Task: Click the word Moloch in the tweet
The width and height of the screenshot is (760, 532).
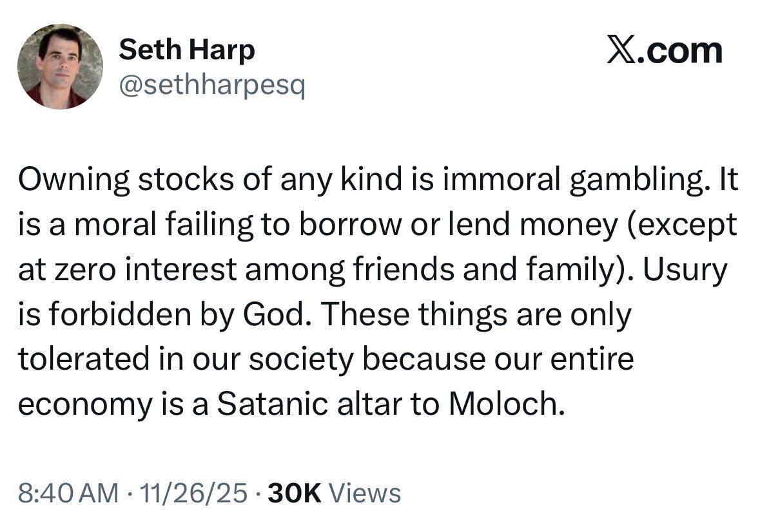Action: [x=501, y=403]
